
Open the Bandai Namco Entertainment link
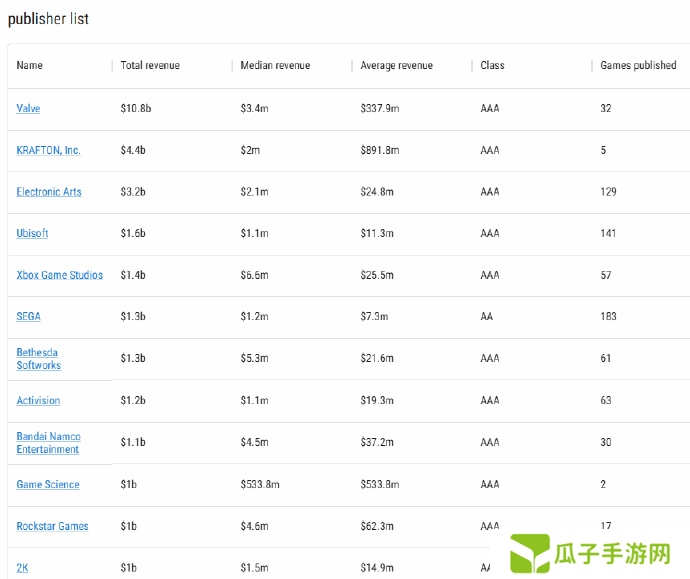pos(48,443)
